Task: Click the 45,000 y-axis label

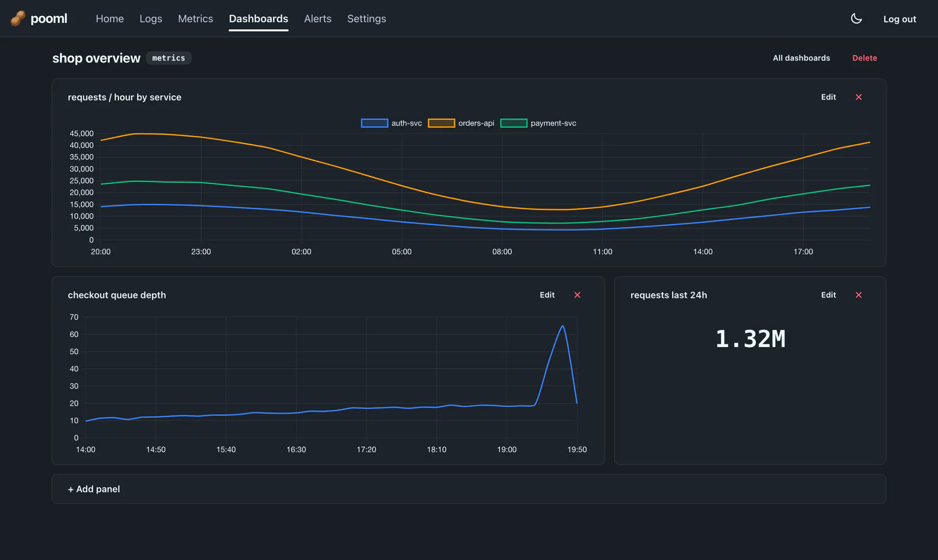Action: click(82, 134)
